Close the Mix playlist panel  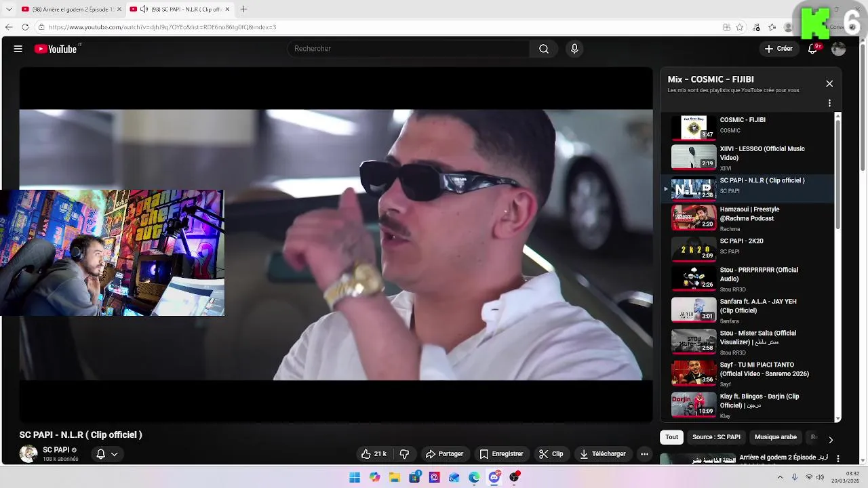point(829,83)
